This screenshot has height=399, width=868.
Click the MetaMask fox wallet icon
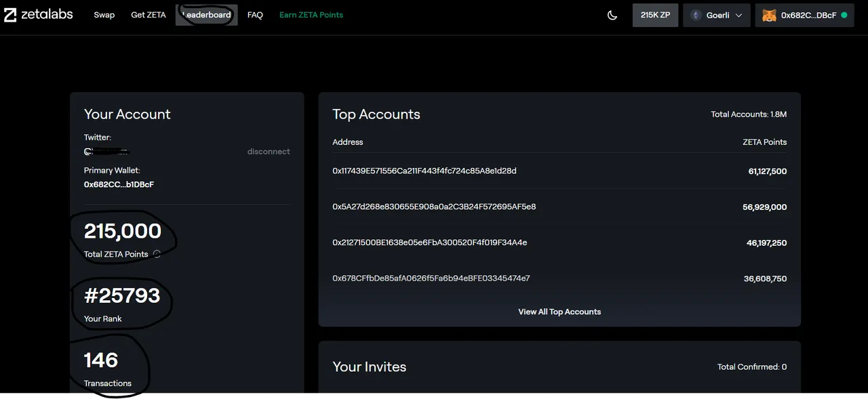(769, 15)
